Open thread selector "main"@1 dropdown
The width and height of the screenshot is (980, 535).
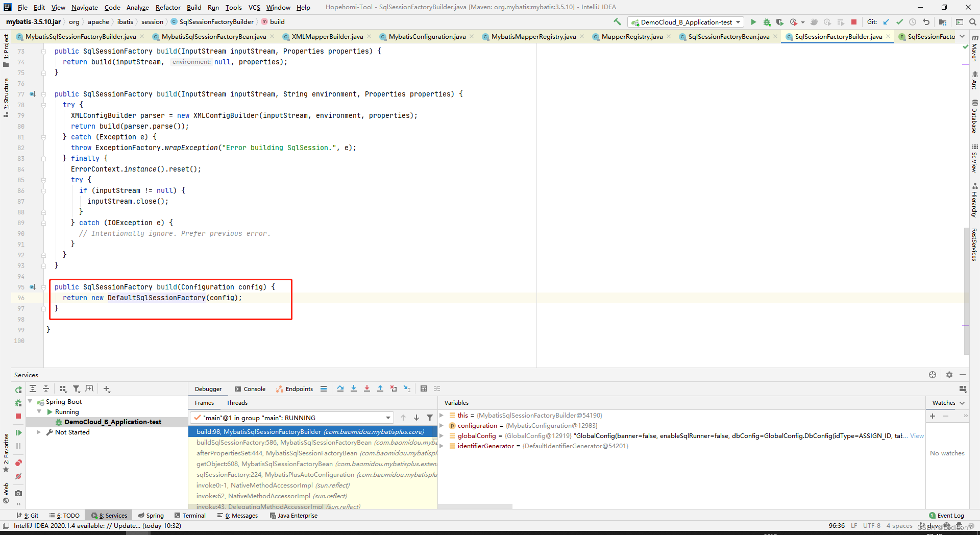(x=292, y=418)
